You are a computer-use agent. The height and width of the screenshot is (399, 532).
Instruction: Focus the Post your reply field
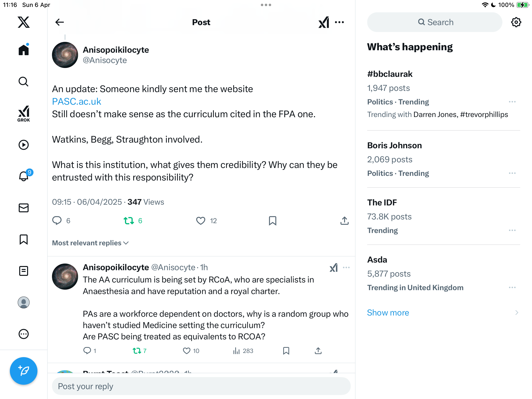click(201, 386)
